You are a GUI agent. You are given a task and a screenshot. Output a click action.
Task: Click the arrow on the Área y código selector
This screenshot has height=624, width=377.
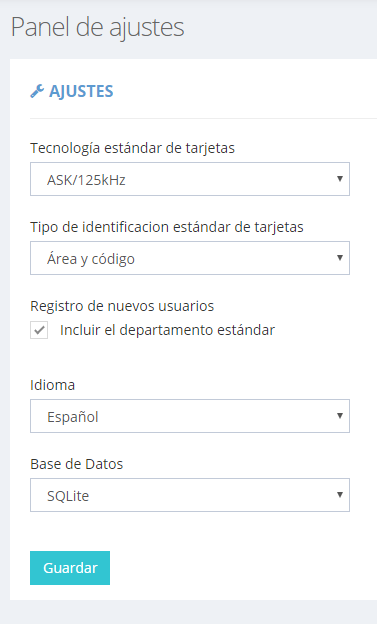point(340,258)
